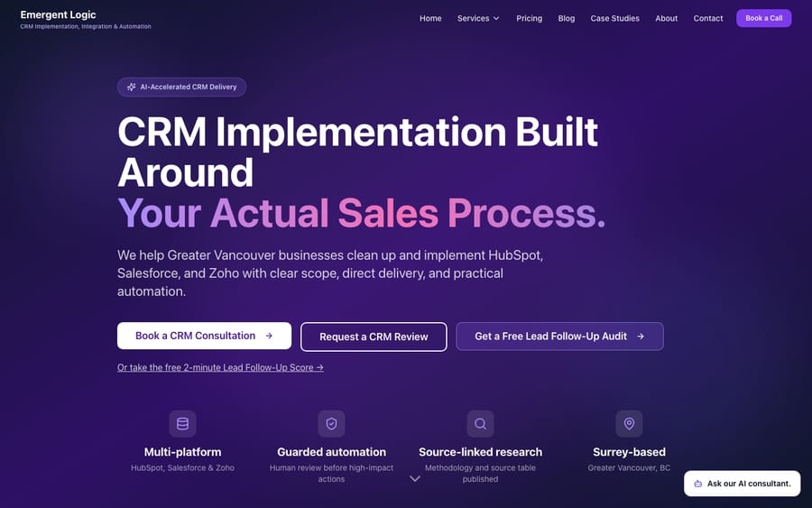View the Case Studies page

[614, 18]
